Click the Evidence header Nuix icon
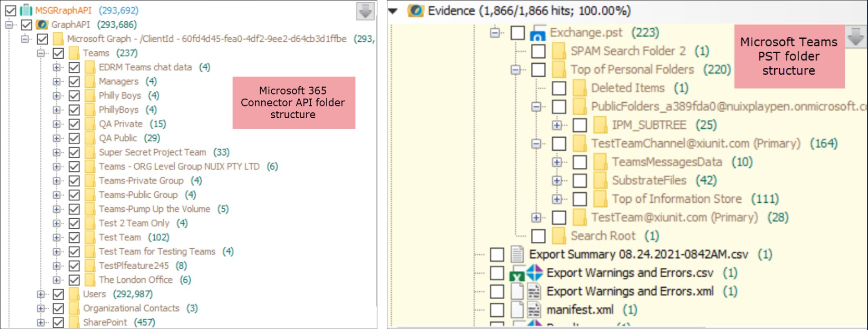Viewport: 868px width, 330px height. (x=416, y=10)
